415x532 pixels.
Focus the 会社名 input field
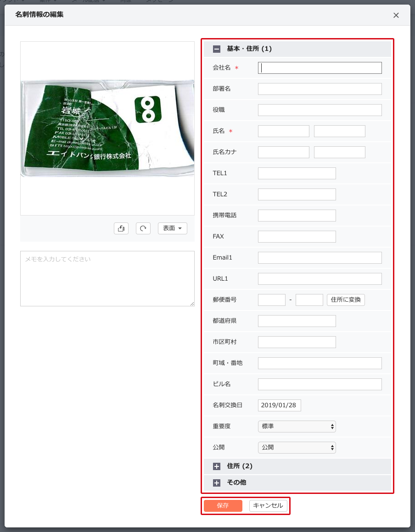320,68
